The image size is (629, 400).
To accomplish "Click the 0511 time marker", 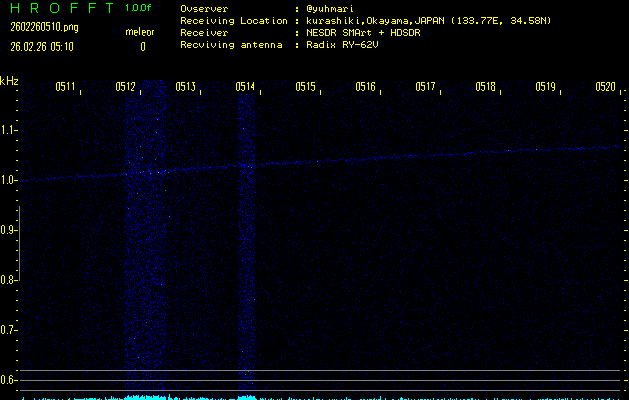I will (65, 87).
